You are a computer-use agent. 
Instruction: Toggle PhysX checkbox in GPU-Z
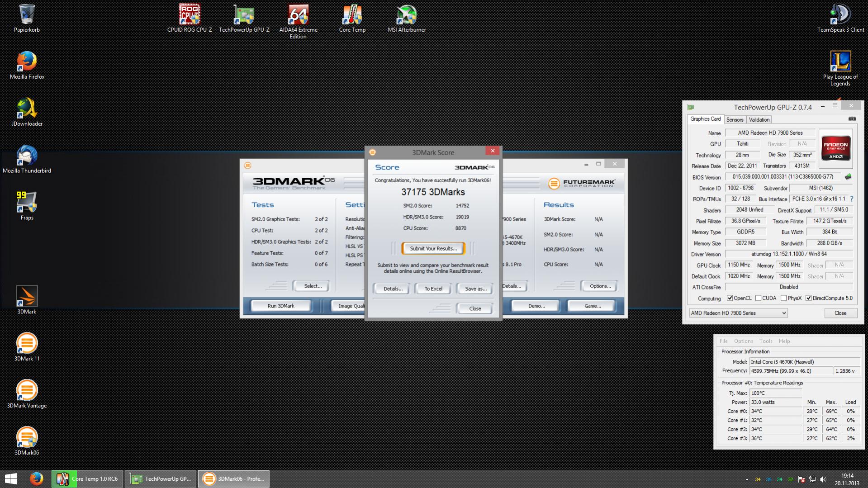[x=783, y=298]
